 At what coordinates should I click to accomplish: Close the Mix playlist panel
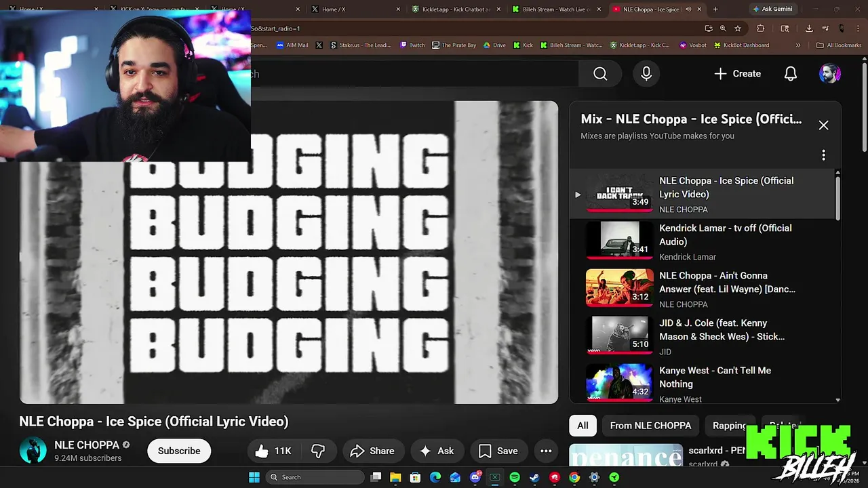(823, 125)
